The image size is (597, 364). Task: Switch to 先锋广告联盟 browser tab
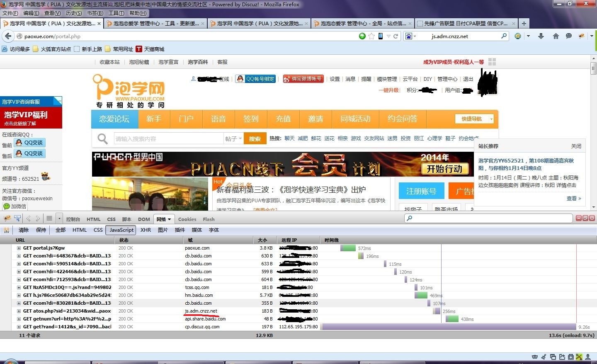pos(466,24)
